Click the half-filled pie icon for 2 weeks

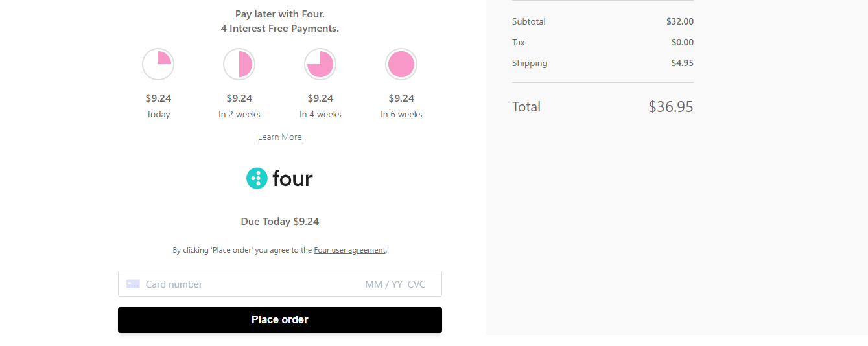[239, 64]
